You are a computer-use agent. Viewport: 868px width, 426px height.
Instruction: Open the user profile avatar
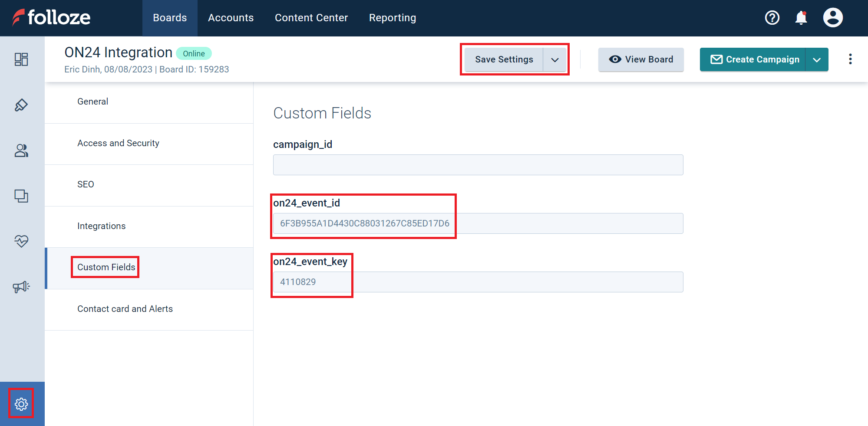[x=832, y=18]
